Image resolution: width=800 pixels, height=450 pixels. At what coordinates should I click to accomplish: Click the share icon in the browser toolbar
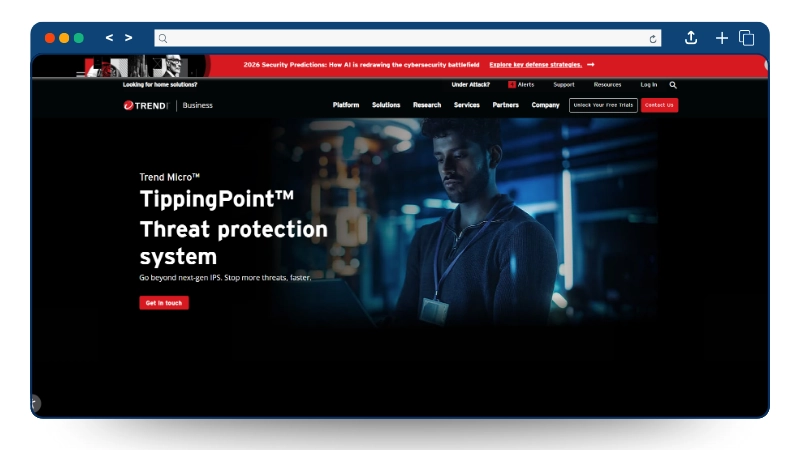691,38
